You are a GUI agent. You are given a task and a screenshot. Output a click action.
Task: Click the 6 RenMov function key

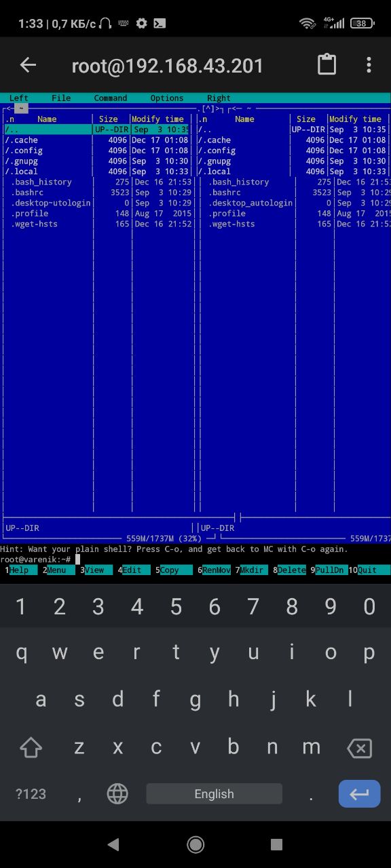215,570
